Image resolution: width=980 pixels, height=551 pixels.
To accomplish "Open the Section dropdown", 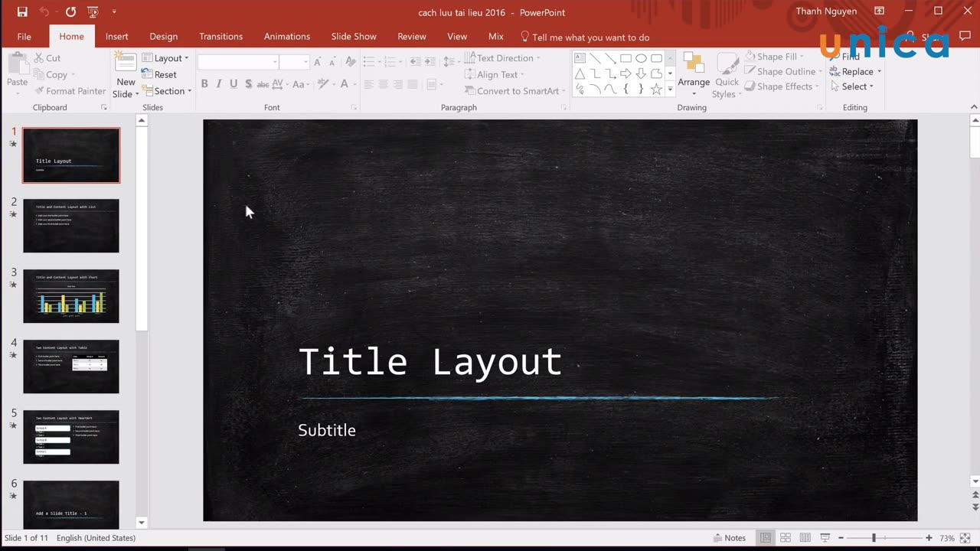I will pos(166,91).
